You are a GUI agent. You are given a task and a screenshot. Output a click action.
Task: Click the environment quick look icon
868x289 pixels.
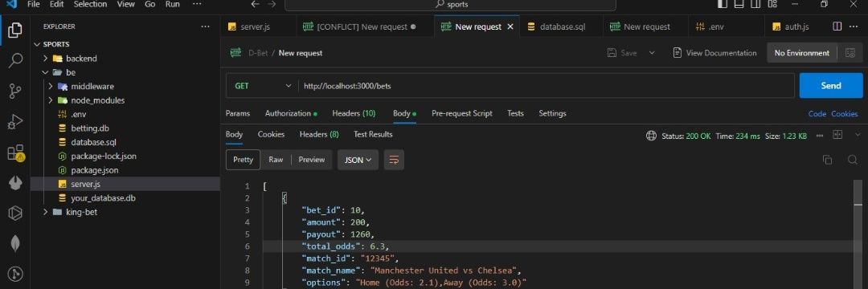pyautogui.click(x=850, y=53)
